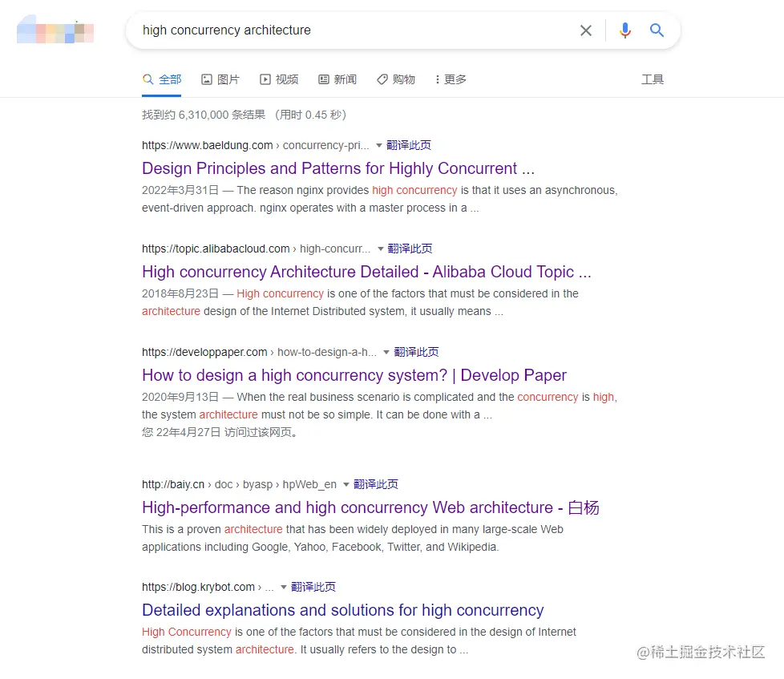Open 'How to design a high concurrency system?' result
The image size is (784, 679).
pyautogui.click(x=354, y=375)
